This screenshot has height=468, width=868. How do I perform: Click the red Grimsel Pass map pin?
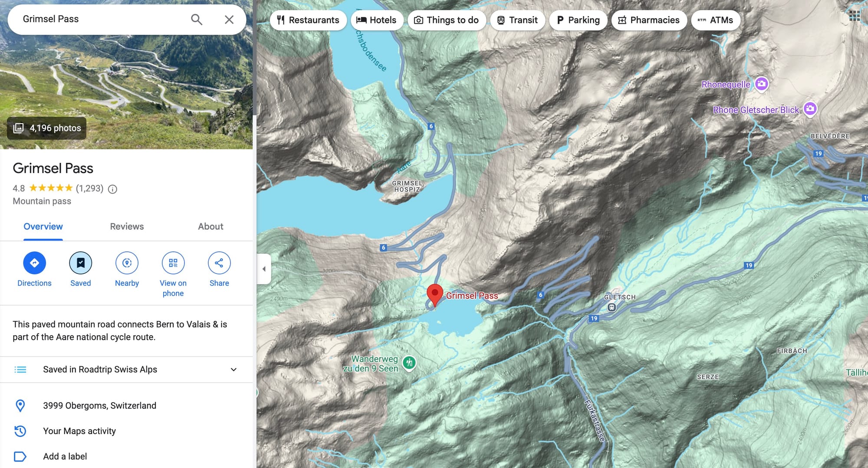[x=434, y=295]
